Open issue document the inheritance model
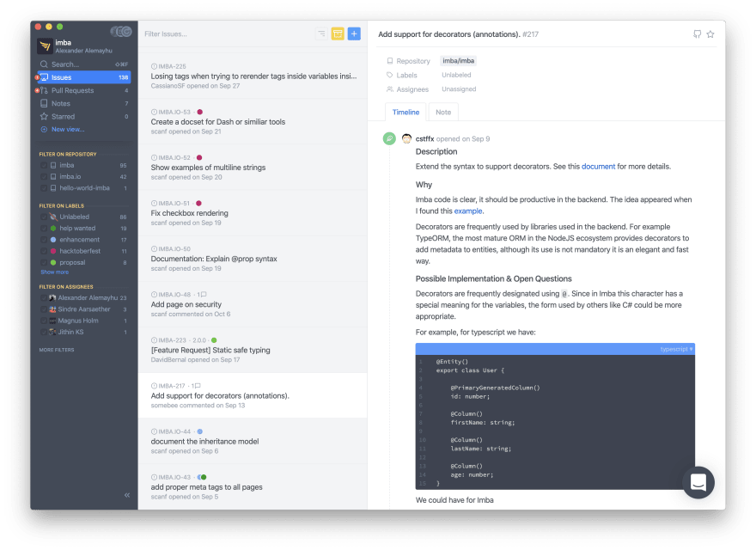Image resolution: width=756 pixels, height=550 pixels. 253,442
